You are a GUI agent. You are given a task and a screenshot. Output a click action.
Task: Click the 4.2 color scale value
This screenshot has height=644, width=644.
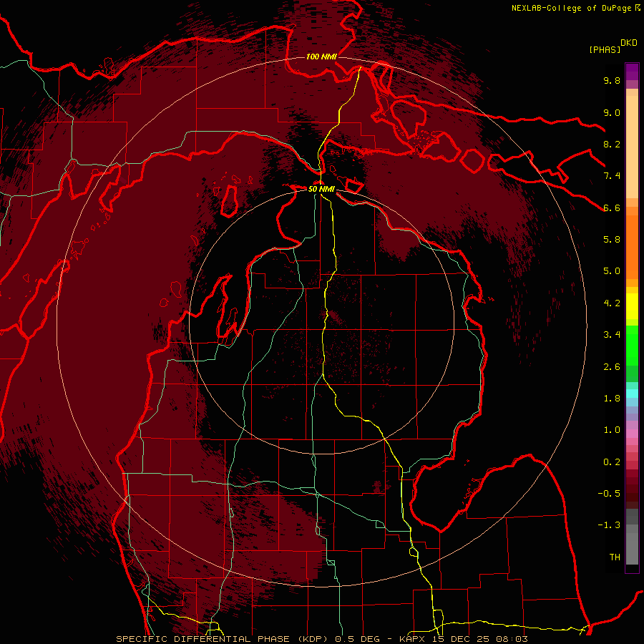pos(612,303)
